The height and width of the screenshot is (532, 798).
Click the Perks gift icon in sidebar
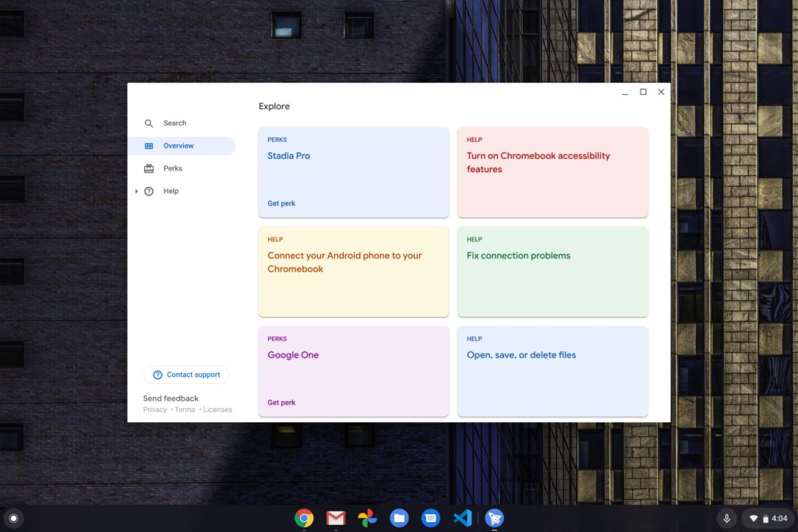[149, 168]
